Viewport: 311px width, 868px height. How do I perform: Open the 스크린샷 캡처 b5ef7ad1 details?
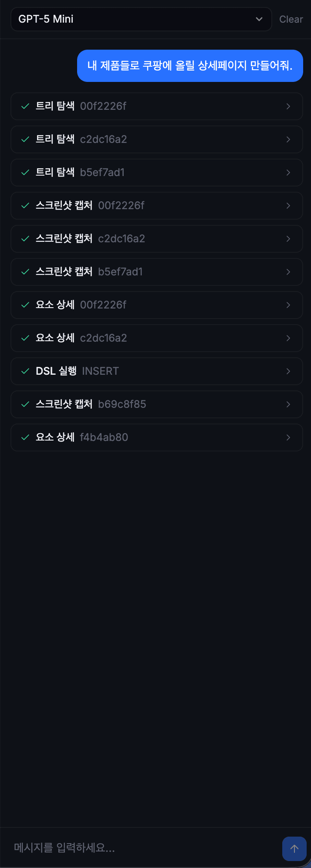click(x=288, y=271)
